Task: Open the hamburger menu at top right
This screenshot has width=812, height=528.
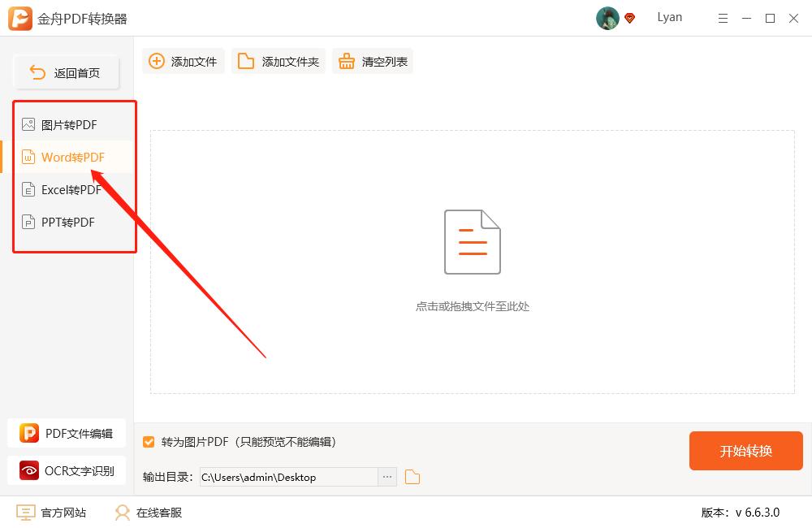Action: coord(723,18)
